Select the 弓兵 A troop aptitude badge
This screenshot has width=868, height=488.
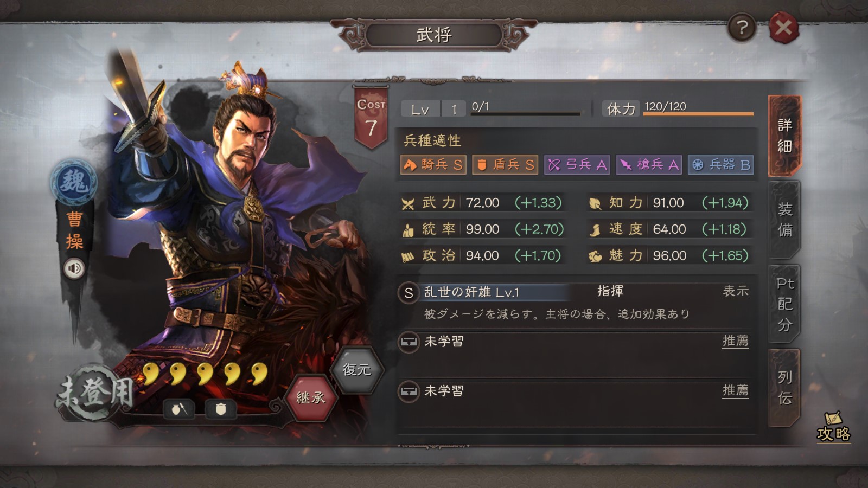(x=577, y=164)
